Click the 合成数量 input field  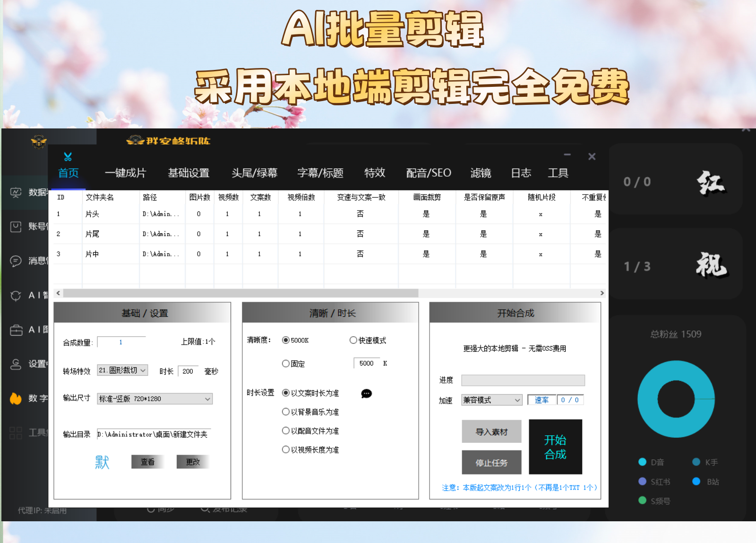[121, 342]
